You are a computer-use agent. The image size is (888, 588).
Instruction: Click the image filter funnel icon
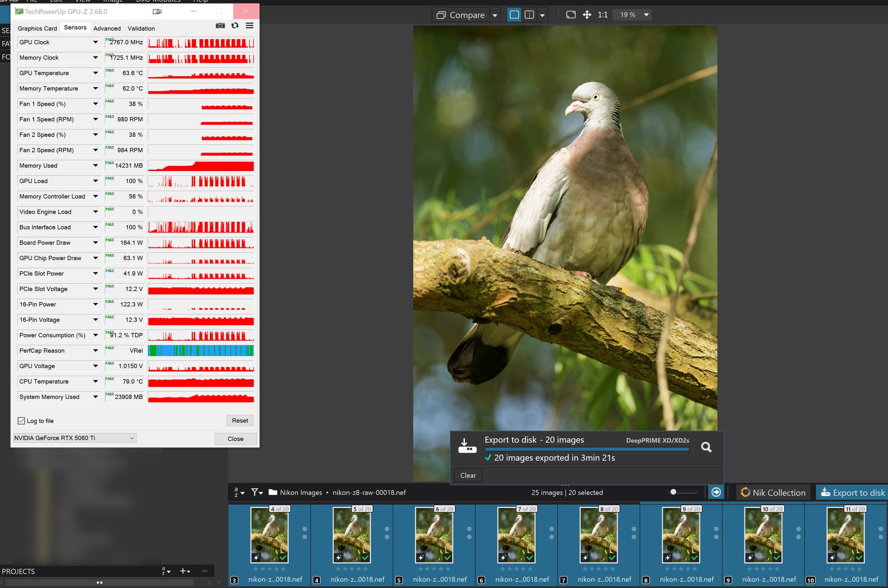[x=255, y=492]
